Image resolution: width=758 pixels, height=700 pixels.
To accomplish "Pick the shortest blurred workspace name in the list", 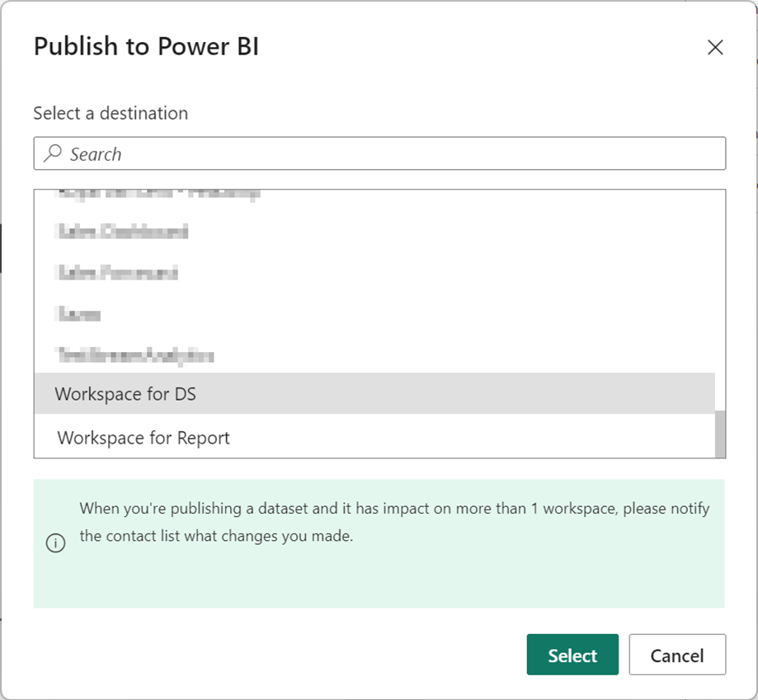I will 78,314.
